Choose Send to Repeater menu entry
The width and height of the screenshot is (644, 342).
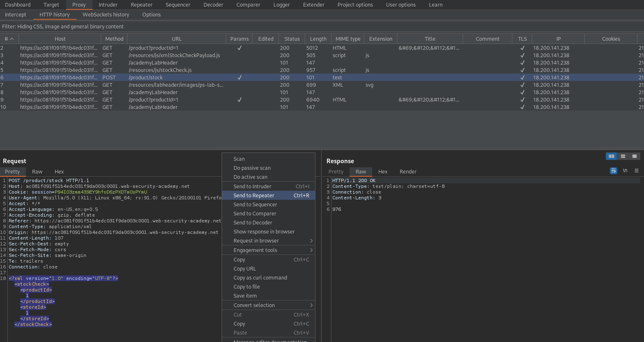click(x=269, y=196)
